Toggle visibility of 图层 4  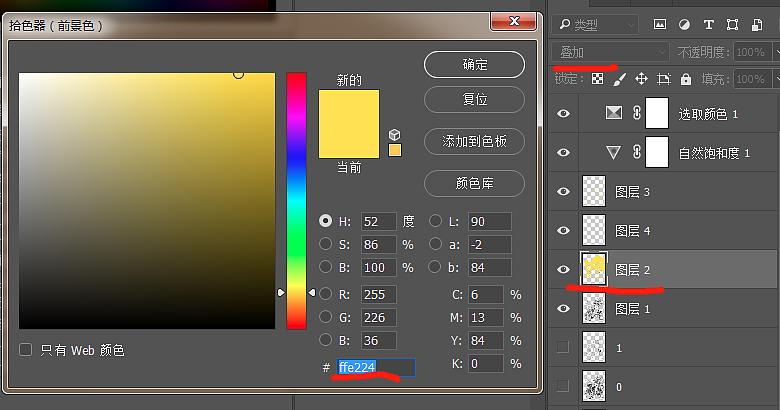coord(563,230)
